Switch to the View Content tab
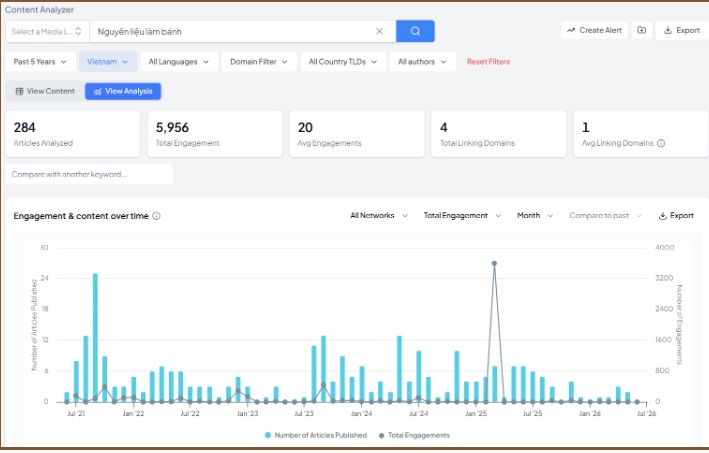This screenshot has height=453, width=709. [x=45, y=91]
